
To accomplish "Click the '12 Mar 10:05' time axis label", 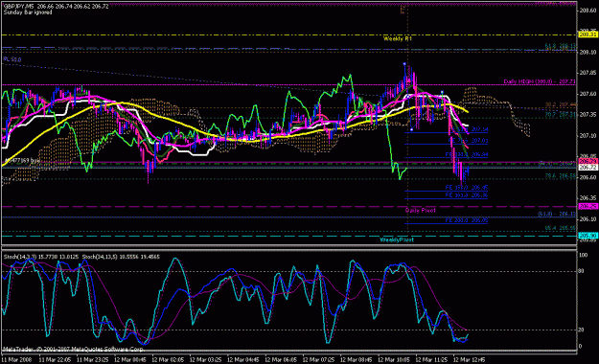I will (394, 360).
